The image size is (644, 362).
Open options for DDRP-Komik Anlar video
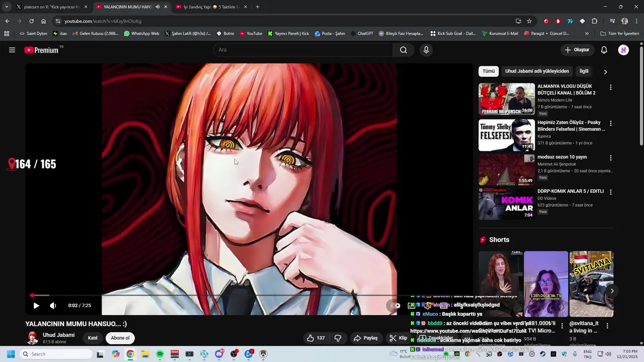(x=611, y=192)
